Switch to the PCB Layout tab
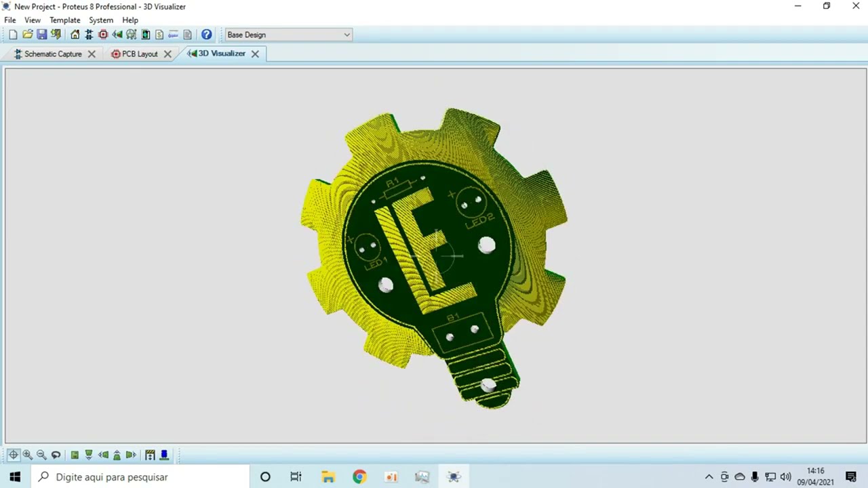 [140, 54]
